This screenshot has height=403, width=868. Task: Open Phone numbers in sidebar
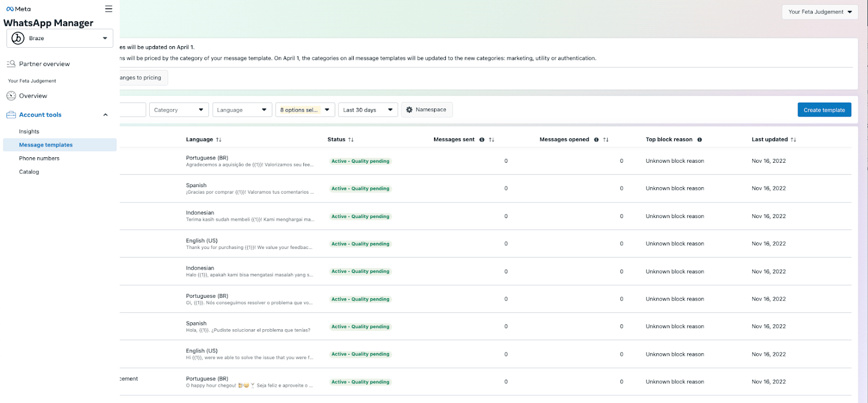(39, 158)
